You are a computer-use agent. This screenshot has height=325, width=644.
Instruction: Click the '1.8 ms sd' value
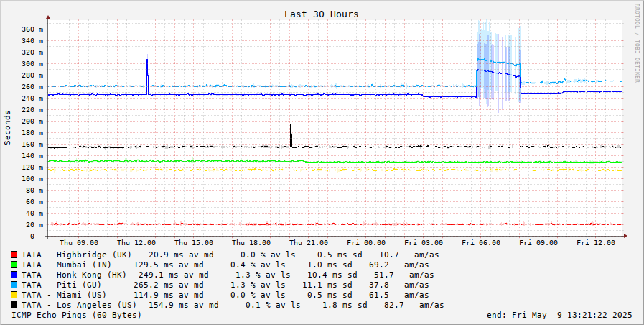click(345, 306)
